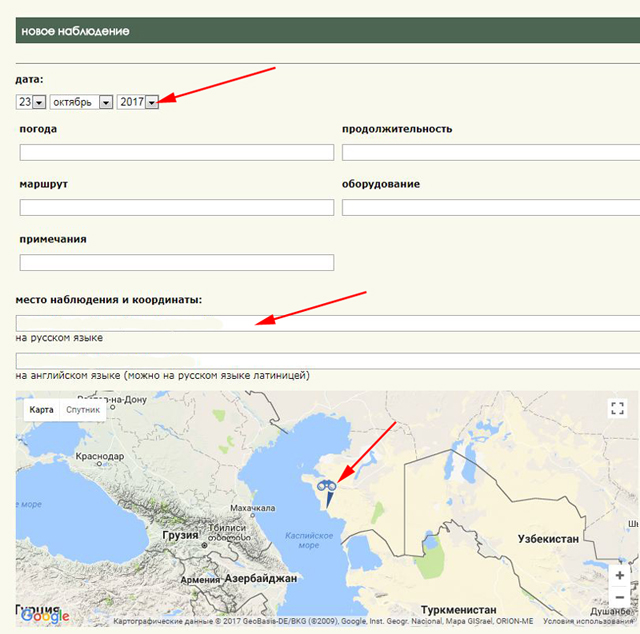
Task: Toggle fullscreen map view
Action: point(617,408)
